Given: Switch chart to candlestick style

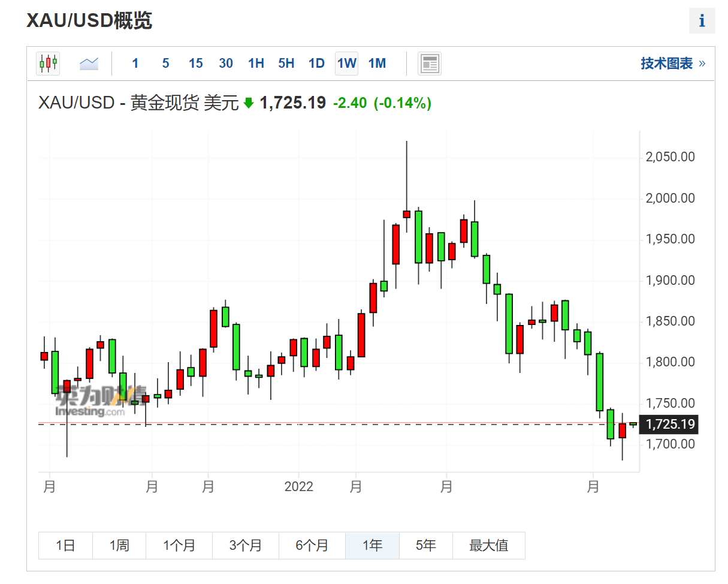Looking at the screenshot, I should [x=47, y=63].
